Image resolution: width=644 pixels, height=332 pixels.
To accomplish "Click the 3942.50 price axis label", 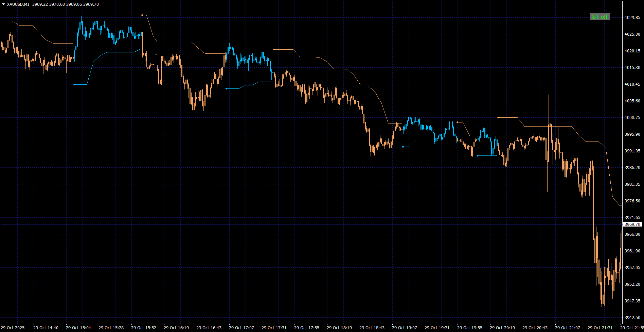I will pos(632,318).
